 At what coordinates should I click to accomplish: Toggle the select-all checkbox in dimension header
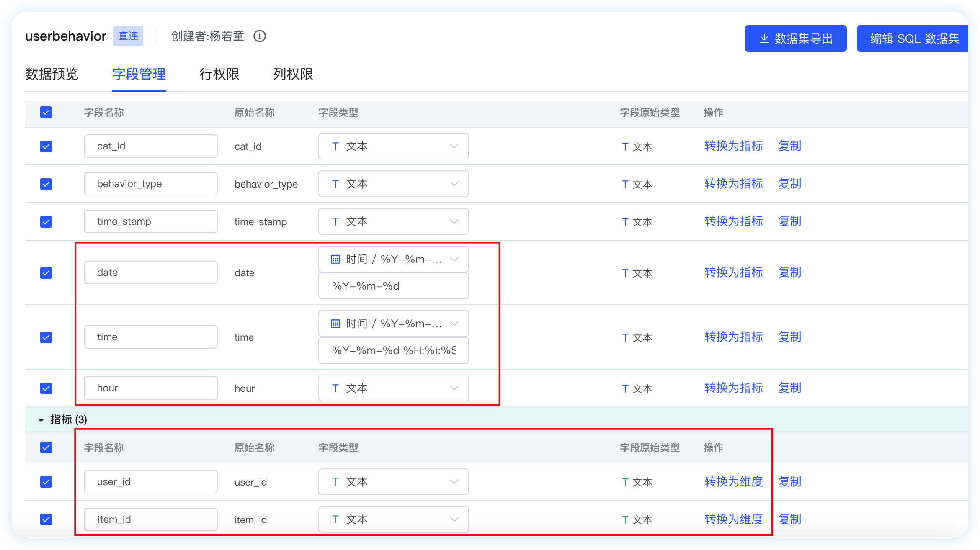click(46, 112)
